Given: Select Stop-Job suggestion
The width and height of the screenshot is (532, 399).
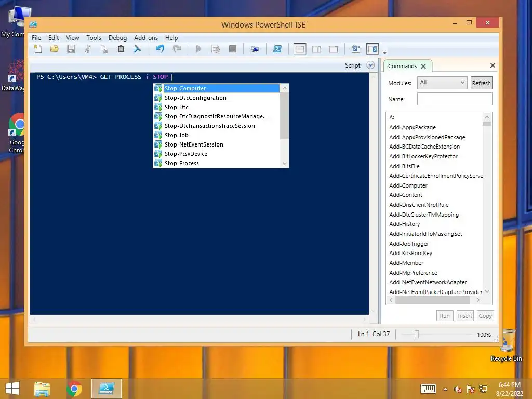Looking at the screenshot, I should [217, 135].
